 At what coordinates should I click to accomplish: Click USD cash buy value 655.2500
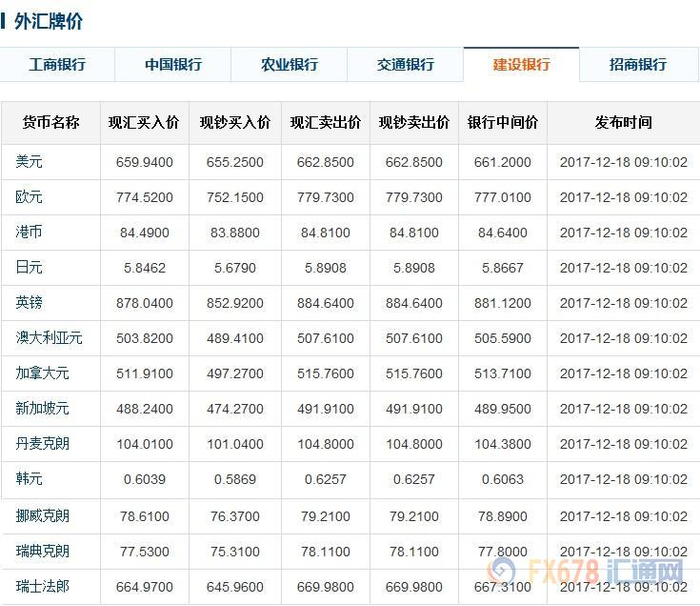[x=235, y=162]
